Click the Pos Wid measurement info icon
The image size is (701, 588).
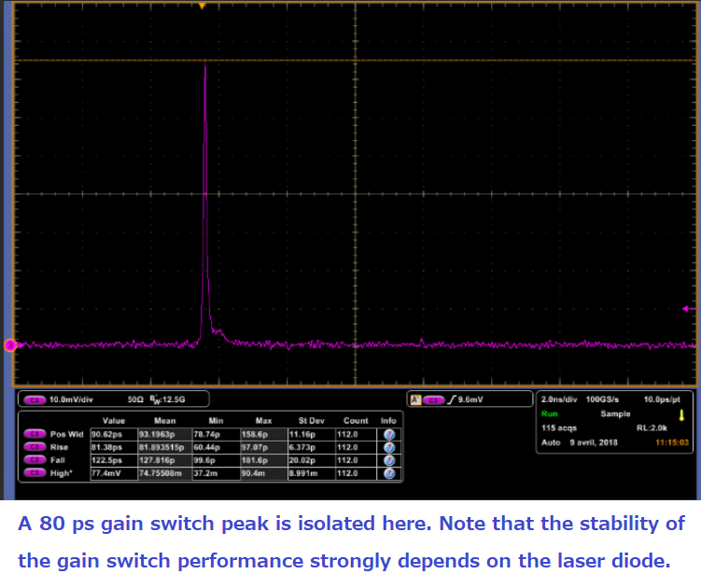click(x=388, y=434)
